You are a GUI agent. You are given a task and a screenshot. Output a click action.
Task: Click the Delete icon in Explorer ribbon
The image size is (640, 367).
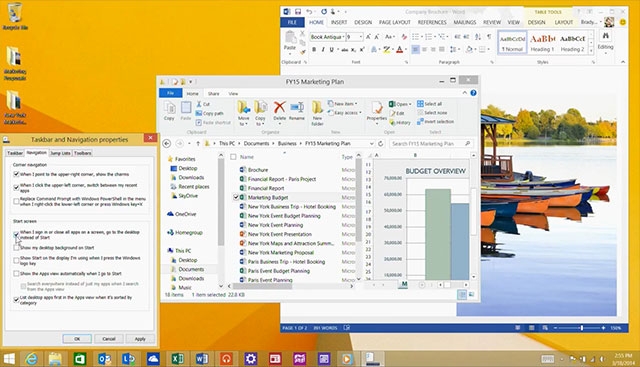click(280, 111)
